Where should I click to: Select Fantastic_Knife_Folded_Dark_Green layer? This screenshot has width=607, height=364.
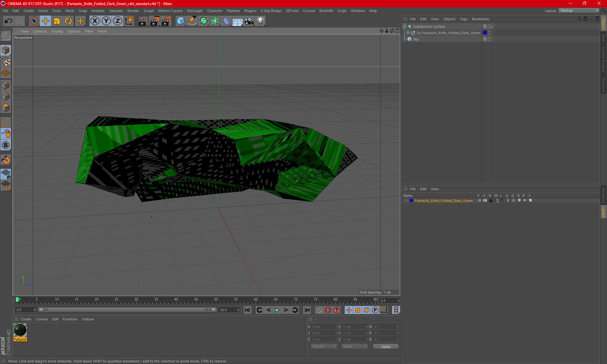point(444,201)
